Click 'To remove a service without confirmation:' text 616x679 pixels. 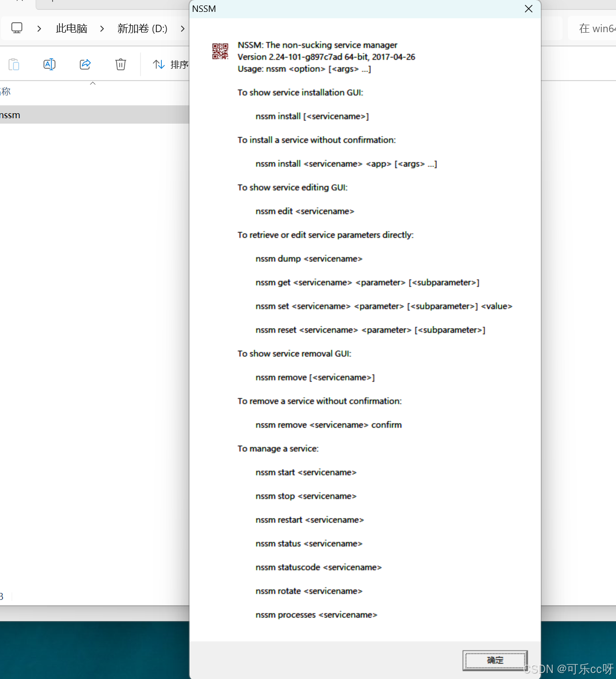320,401
